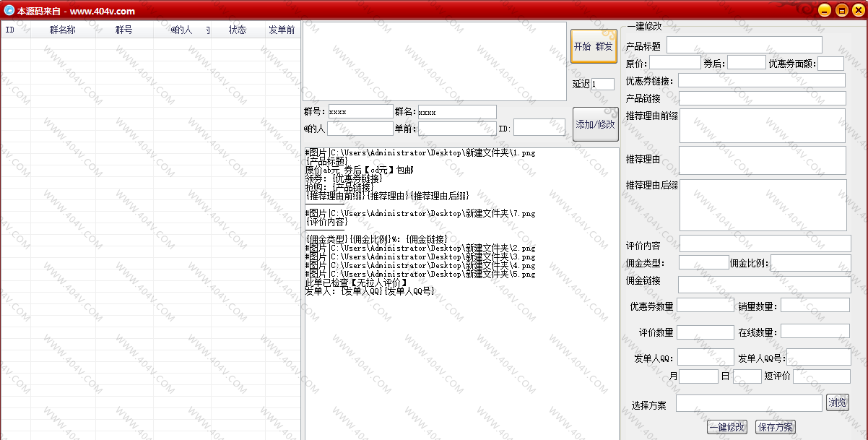Click the 保存方案 button

click(775, 427)
